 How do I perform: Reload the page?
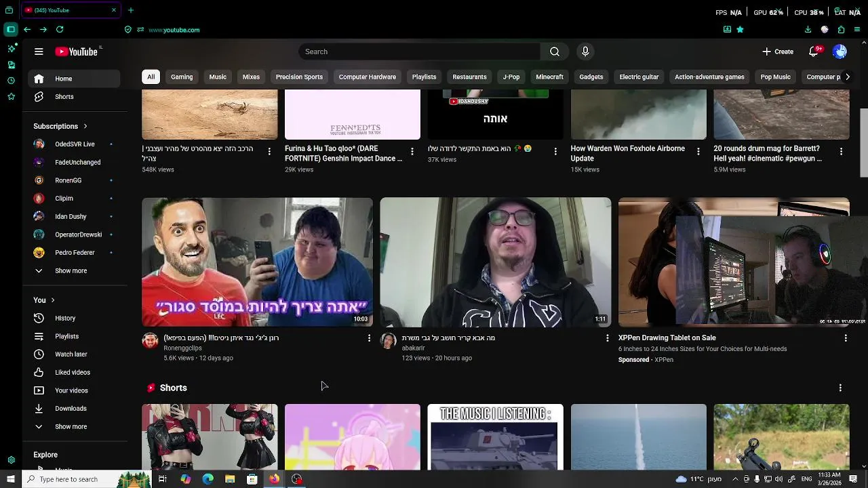tap(60, 30)
